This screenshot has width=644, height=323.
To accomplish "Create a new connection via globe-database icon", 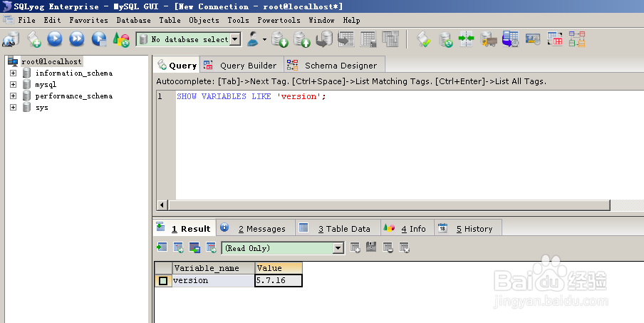I will click(x=11, y=39).
